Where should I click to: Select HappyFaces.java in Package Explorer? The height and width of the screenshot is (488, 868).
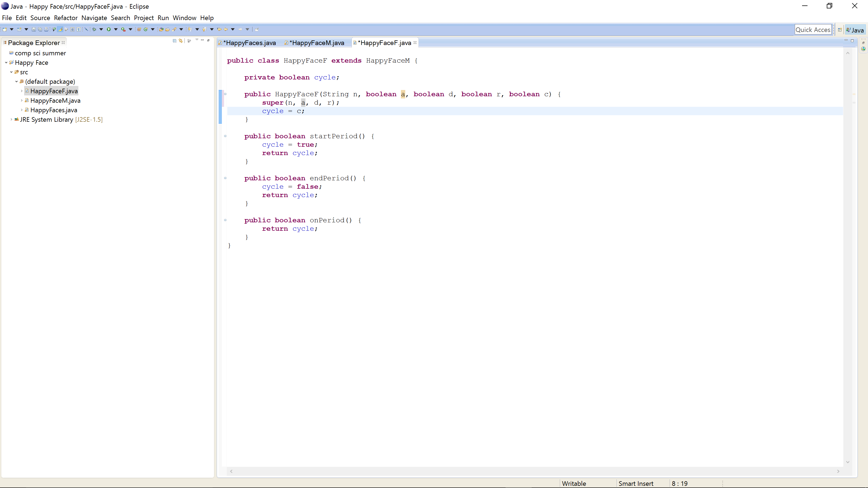pos(54,110)
